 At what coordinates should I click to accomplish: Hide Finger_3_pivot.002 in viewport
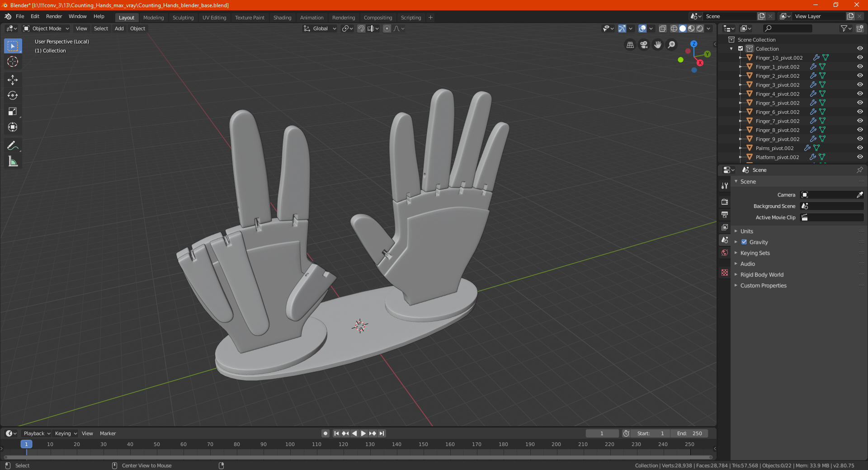(860, 85)
